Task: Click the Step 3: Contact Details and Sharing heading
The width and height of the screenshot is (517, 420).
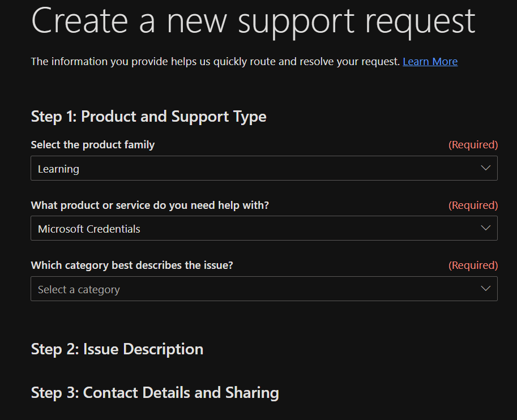Action: click(155, 393)
